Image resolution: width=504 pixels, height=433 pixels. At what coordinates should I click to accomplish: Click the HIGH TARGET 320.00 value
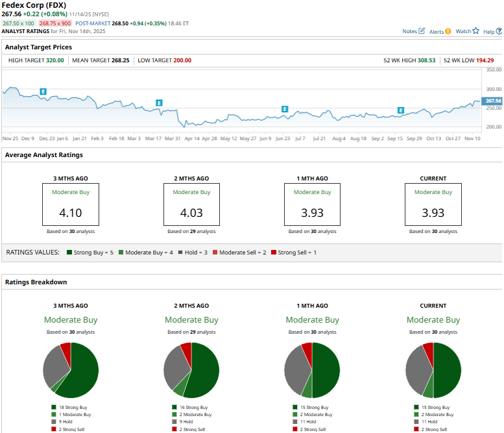pyautogui.click(x=55, y=60)
